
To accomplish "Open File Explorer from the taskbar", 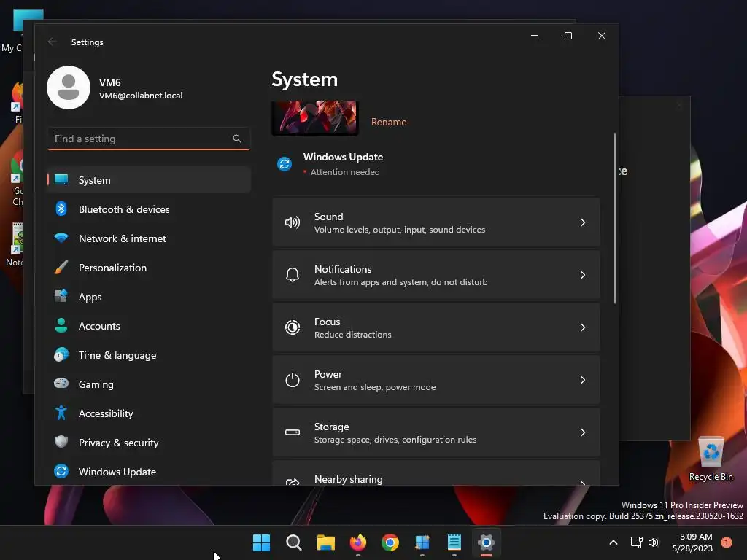I will (326, 542).
